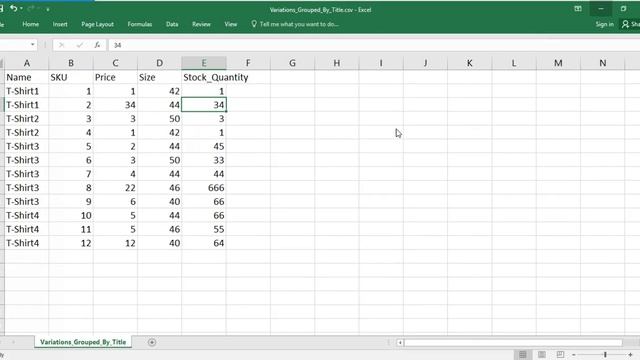Screen dimensions: 640x360
Task: Select column D header
Action: [159, 63]
